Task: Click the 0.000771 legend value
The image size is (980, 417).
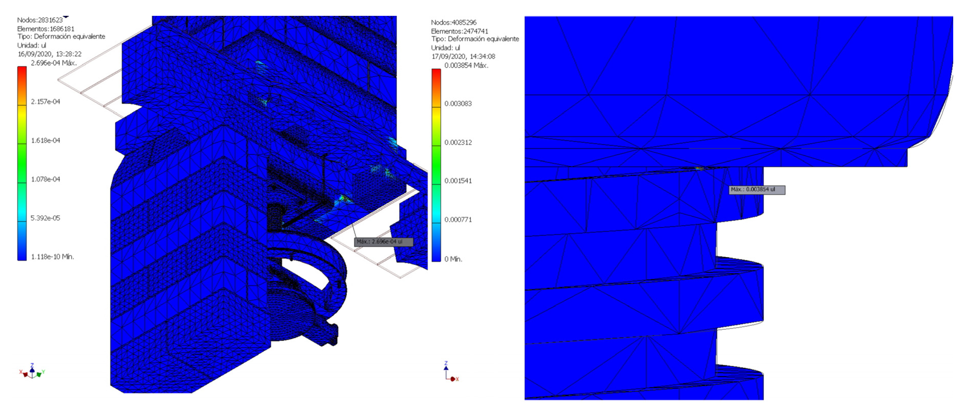Action: click(x=458, y=220)
